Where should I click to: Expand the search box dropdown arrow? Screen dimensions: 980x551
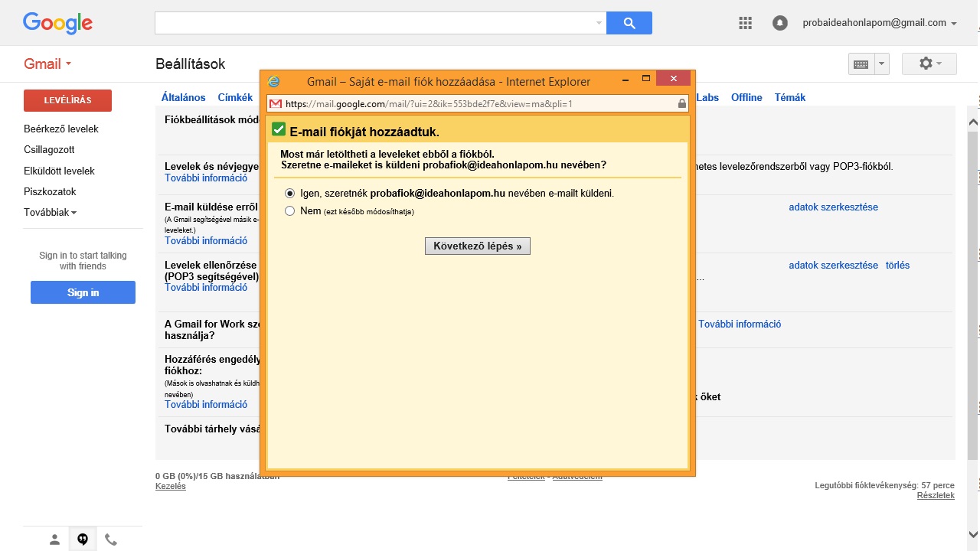(x=599, y=23)
